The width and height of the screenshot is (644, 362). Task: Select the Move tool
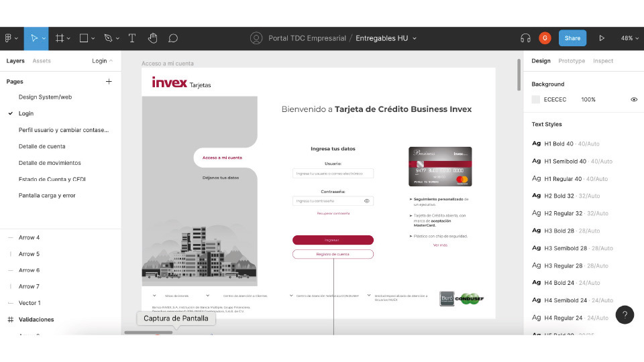pos(34,38)
